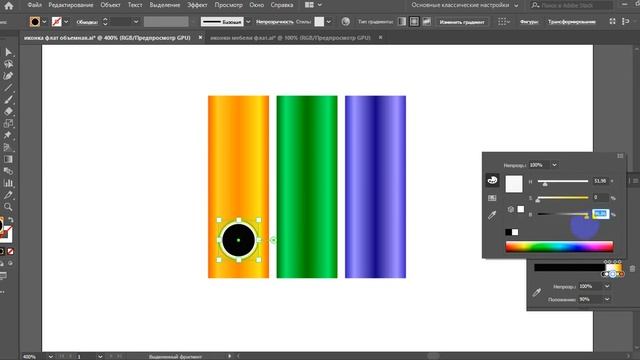Image resolution: width=640 pixels, height=360 pixels.
Task: Open the Окно menu
Action: [x=256, y=5]
